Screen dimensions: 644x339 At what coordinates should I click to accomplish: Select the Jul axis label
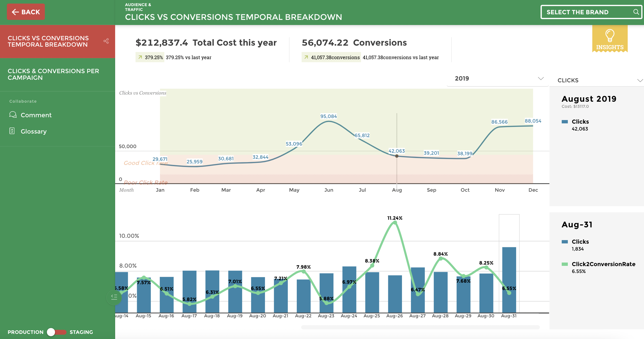[x=362, y=190]
